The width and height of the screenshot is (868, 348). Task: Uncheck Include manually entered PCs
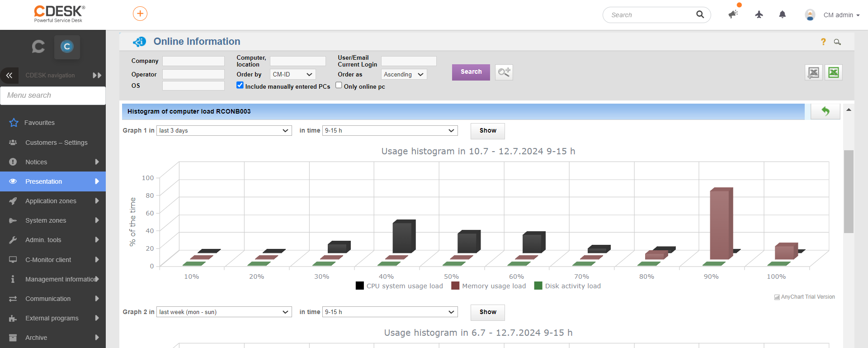click(240, 85)
